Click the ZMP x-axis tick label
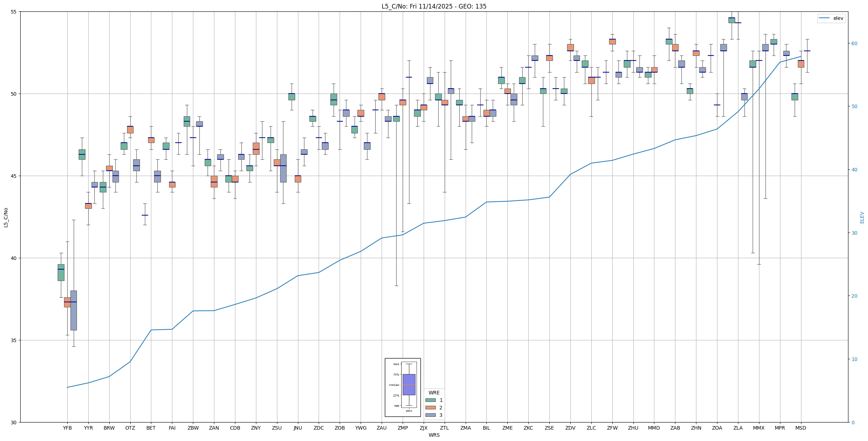Viewport: 868px width, 441px height. (x=403, y=428)
